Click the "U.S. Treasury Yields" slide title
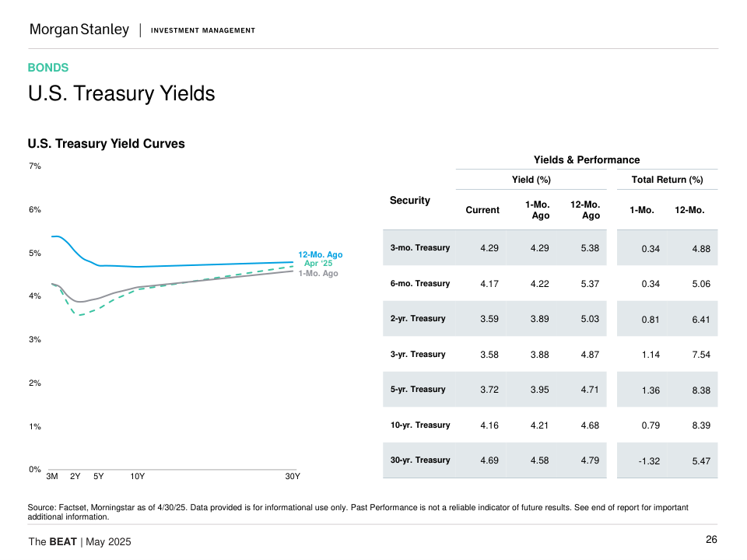 (x=121, y=94)
